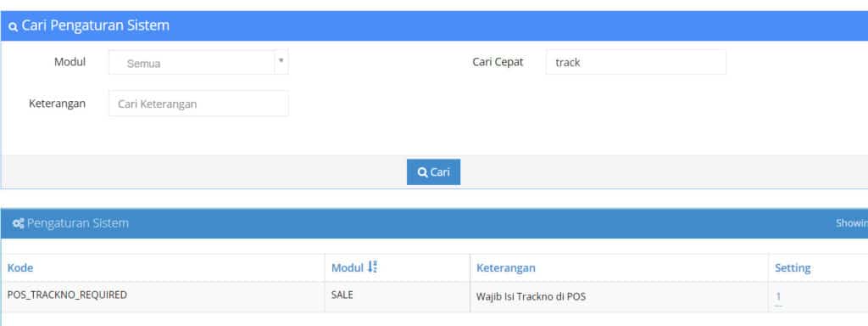Viewport: 868px width, 326px height.
Task: Focus the Cari Keterangan input field
Action: [x=198, y=104]
